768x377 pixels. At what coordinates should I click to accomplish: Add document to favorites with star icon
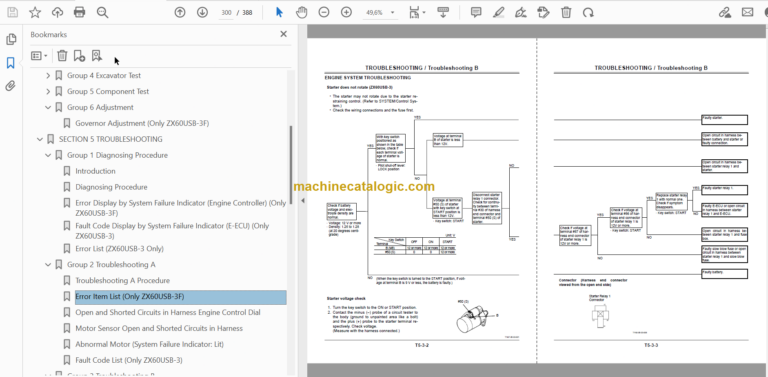35,12
